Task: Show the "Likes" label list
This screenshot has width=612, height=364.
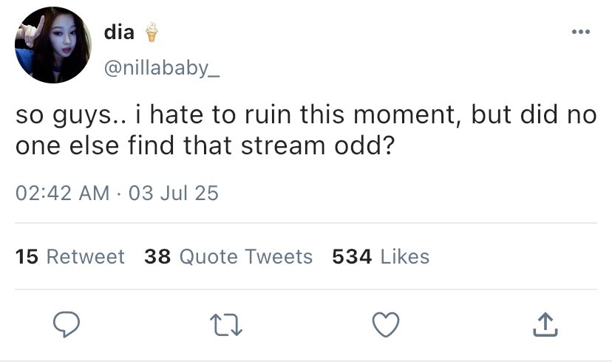Action: click(404, 257)
